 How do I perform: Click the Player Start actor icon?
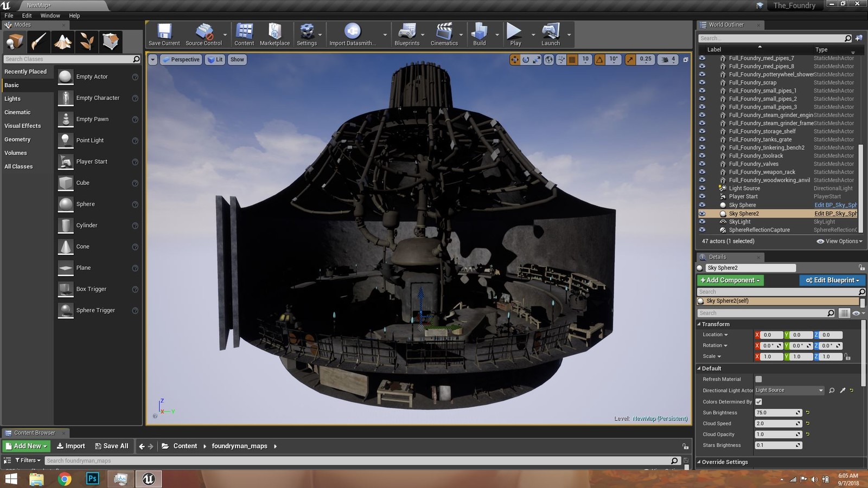[66, 162]
